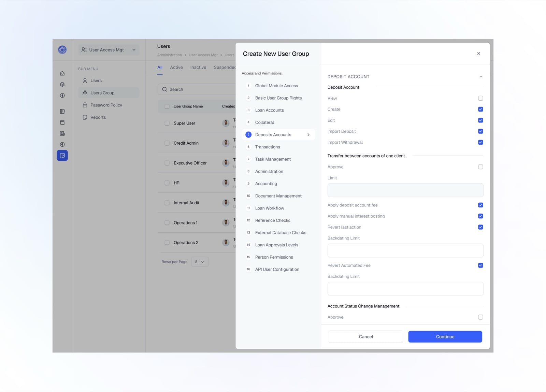Click the Cancel button
Viewport: 546px width, 392px height.
366,337
